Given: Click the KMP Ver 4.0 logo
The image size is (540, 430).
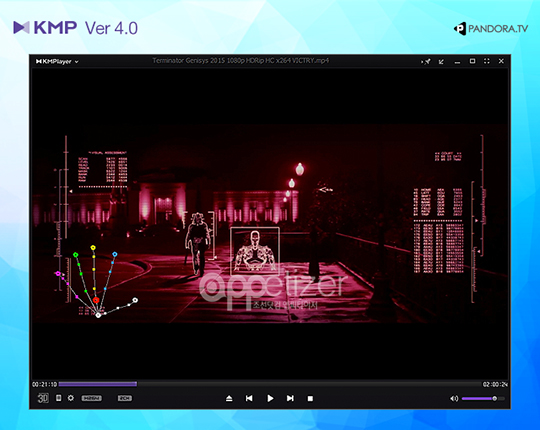Looking at the screenshot, I should click(x=75, y=28).
